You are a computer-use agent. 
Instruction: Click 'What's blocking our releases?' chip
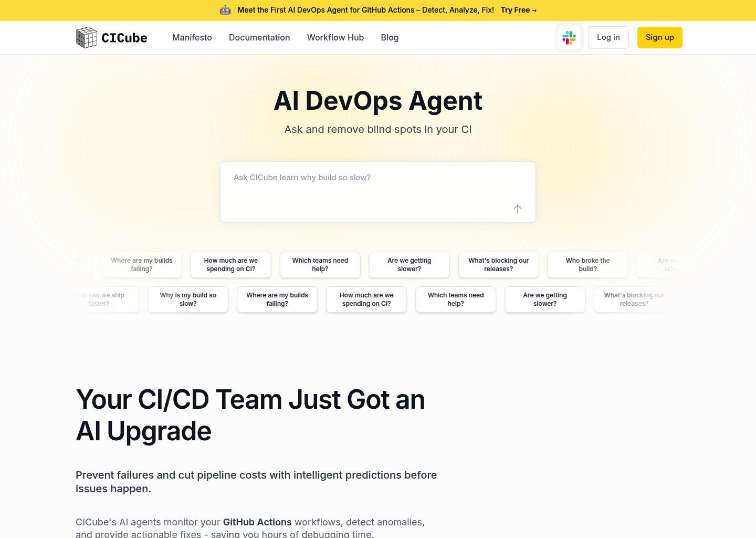498,265
